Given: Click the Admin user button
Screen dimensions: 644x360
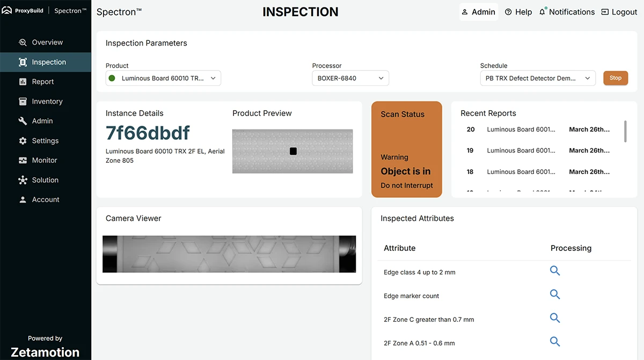Looking at the screenshot, I should [x=478, y=12].
